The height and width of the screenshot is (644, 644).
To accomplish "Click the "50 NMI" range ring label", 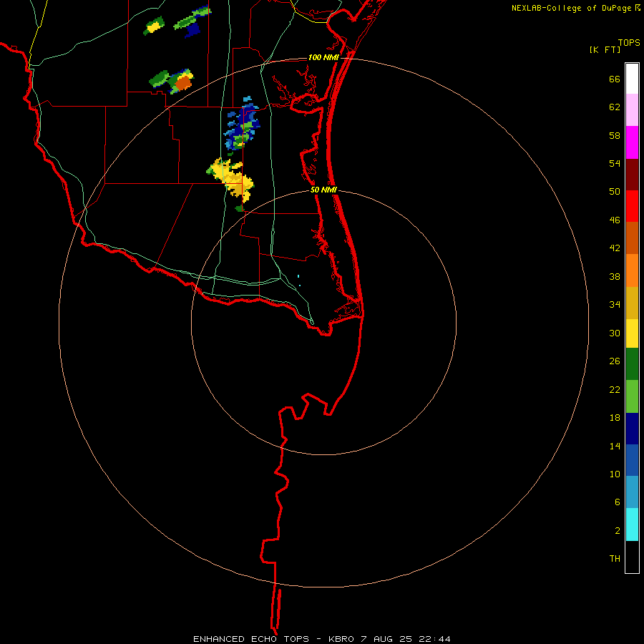I will tap(323, 190).
